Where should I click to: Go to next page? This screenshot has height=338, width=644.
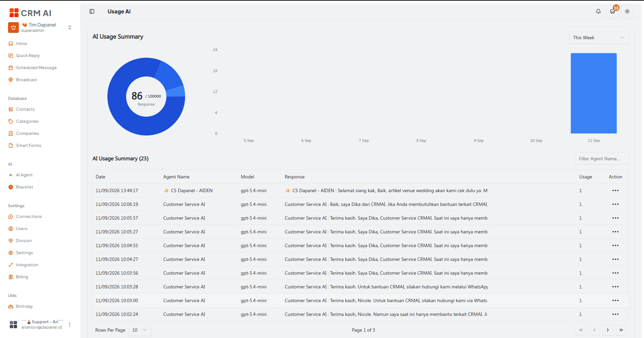point(607,330)
